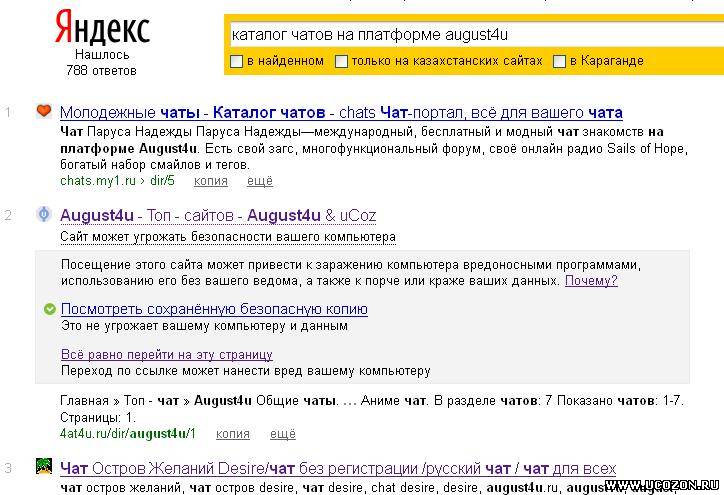Open 'копия' for the 4at4u.ru result
The height and width of the screenshot is (495, 724).
pos(233,434)
